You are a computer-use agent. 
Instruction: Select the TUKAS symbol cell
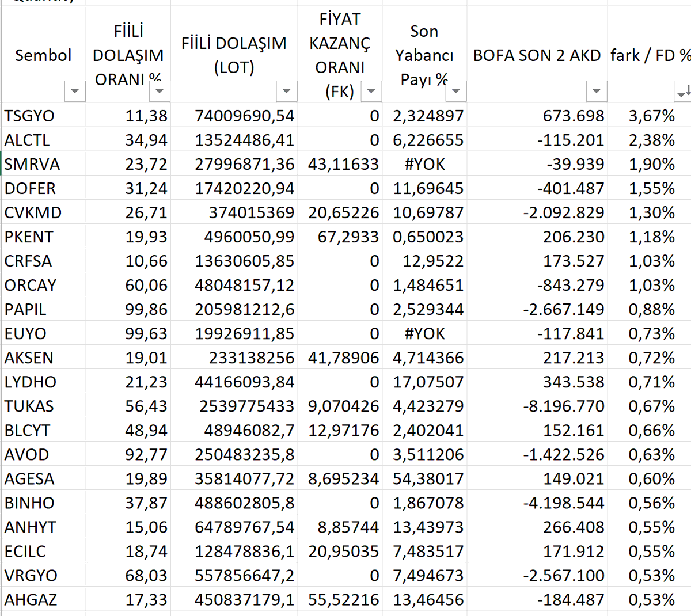44,406
